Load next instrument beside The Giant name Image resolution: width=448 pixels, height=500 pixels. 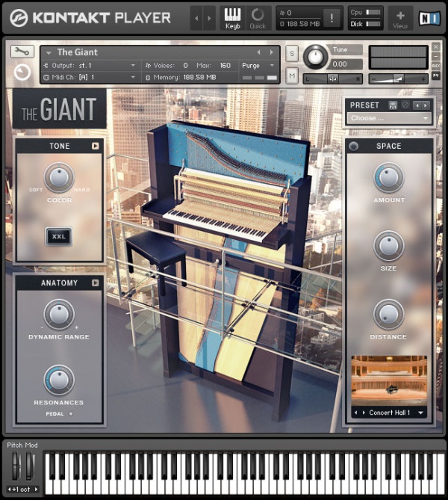[x=272, y=52]
